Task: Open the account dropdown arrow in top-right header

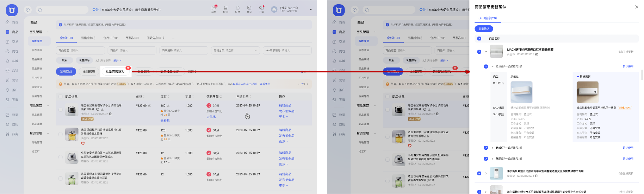Action: [x=310, y=9]
